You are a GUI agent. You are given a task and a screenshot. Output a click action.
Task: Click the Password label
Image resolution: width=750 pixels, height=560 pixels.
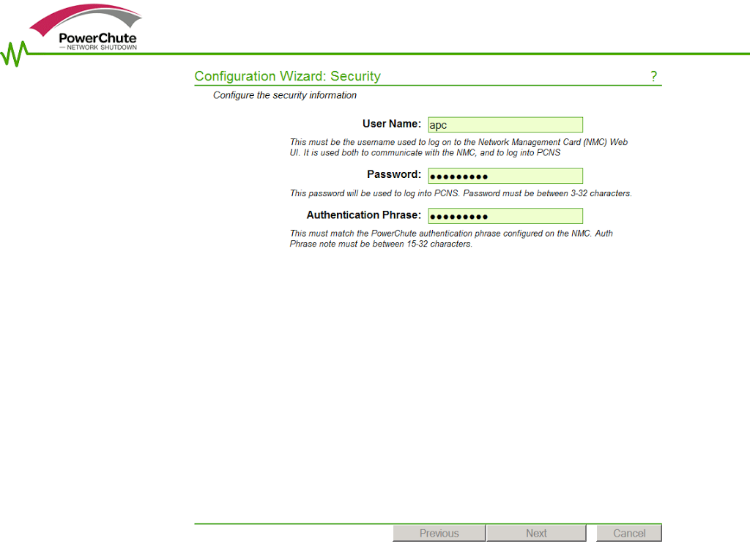click(393, 175)
